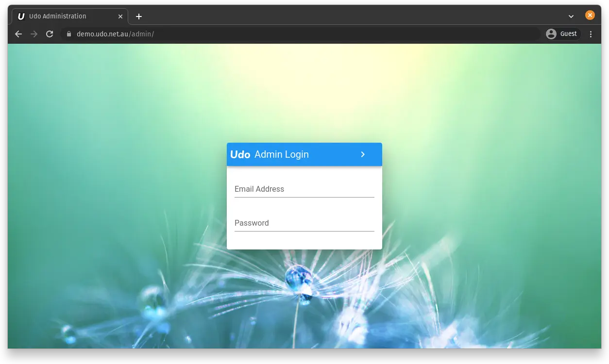
Task: Click the forward navigation arrow
Action: pyautogui.click(x=34, y=34)
